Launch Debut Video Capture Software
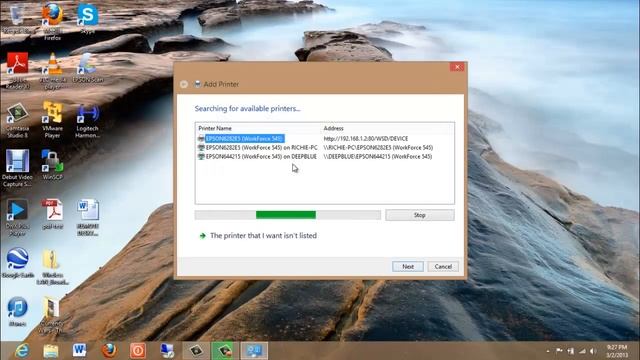 (17, 168)
